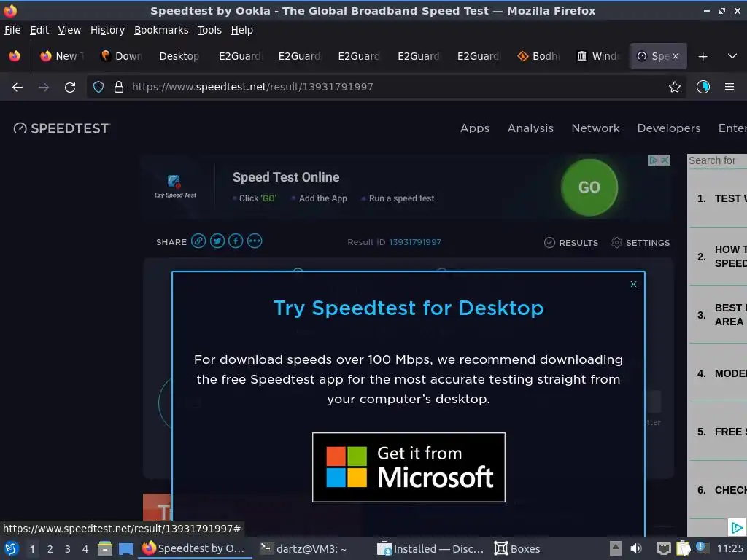This screenshot has height=560, width=747.
Task: Switch to the Boxes window in taskbar
Action: point(517,548)
